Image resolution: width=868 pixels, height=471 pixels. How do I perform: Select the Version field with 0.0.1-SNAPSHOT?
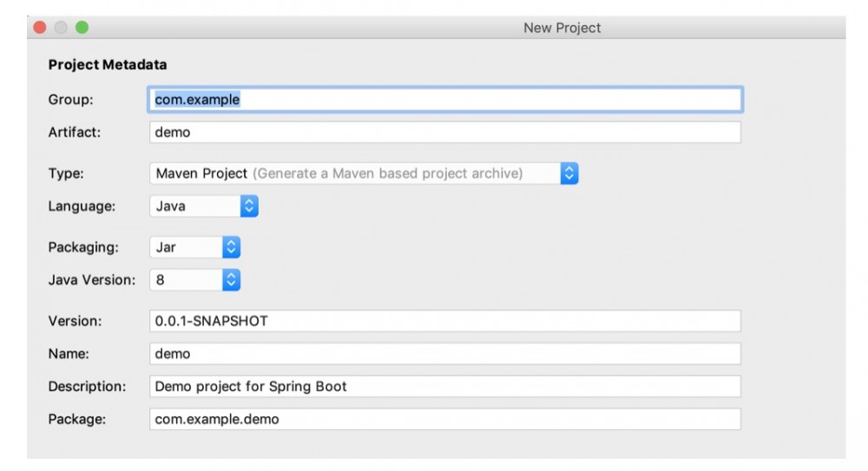click(x=444, y=321)
